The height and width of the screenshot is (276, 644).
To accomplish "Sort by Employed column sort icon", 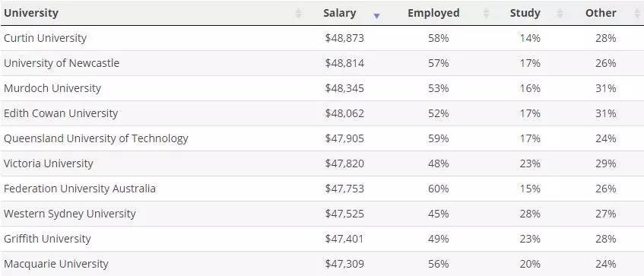I will 487,13.
